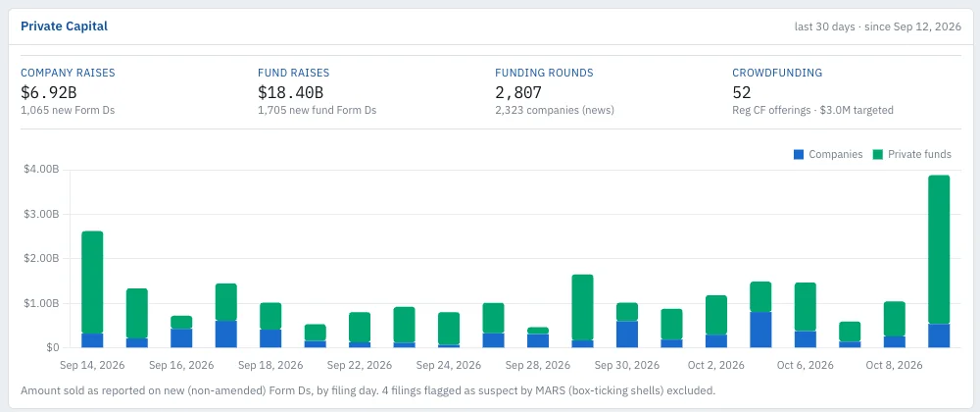The image size is (980, 412).
Task: Click the green bar segment above Oct 2, 2026
Action: pos(716,315)
